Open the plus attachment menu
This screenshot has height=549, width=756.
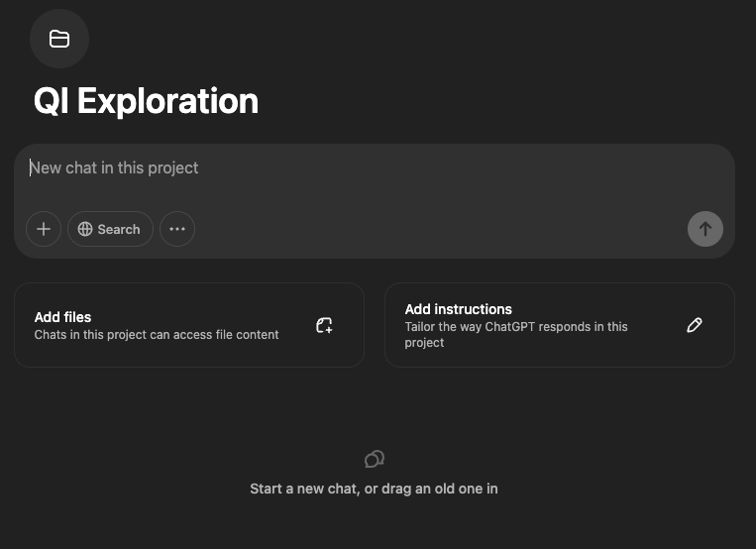click(x=44, y=229)
